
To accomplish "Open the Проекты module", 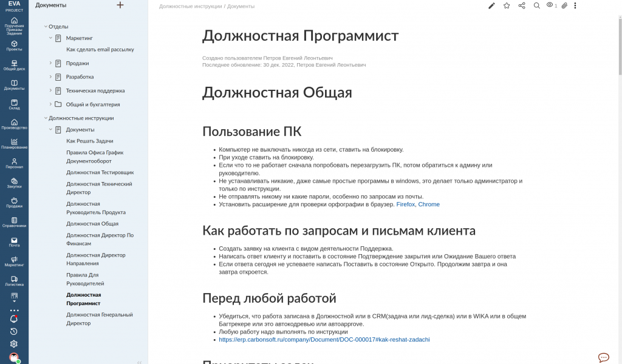I will (x=15, y=46).
